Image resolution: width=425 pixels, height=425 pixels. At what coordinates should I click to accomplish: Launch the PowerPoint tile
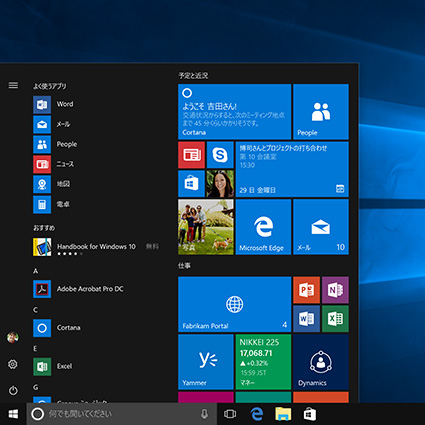pos(307,290)
